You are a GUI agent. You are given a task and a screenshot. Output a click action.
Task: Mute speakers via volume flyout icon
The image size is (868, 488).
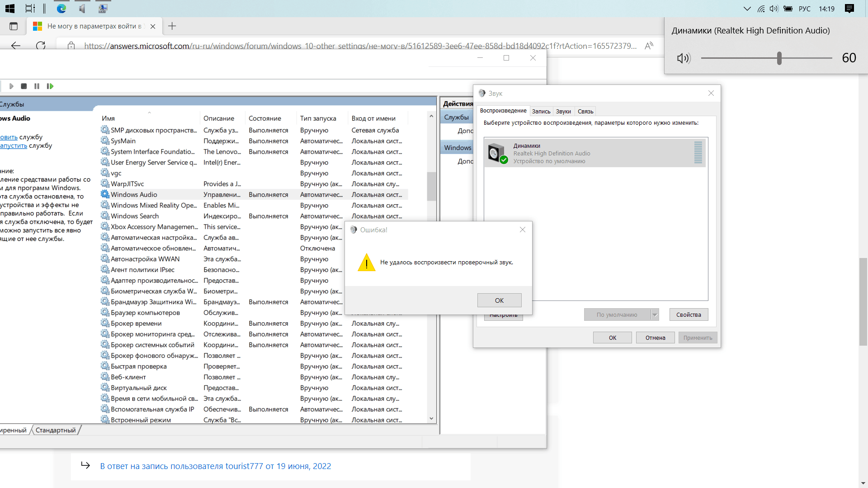click(x=683, y=58)
